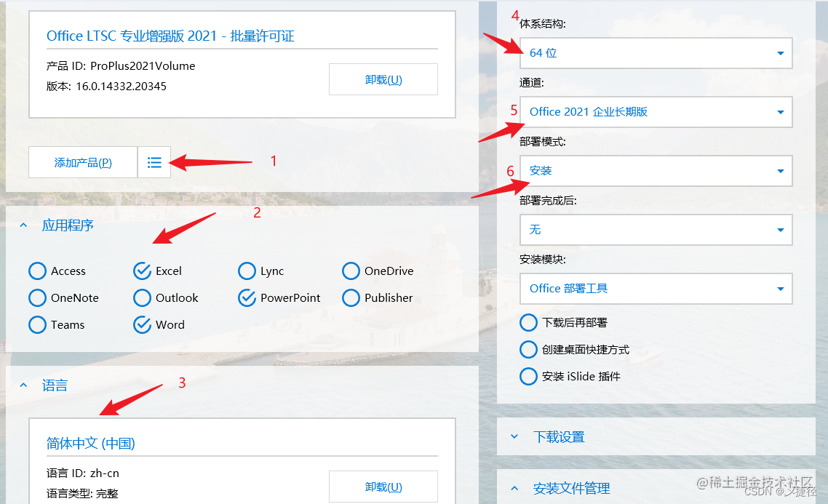Collapse the 应用程序 section
The image size is (828, 504).
23,225
